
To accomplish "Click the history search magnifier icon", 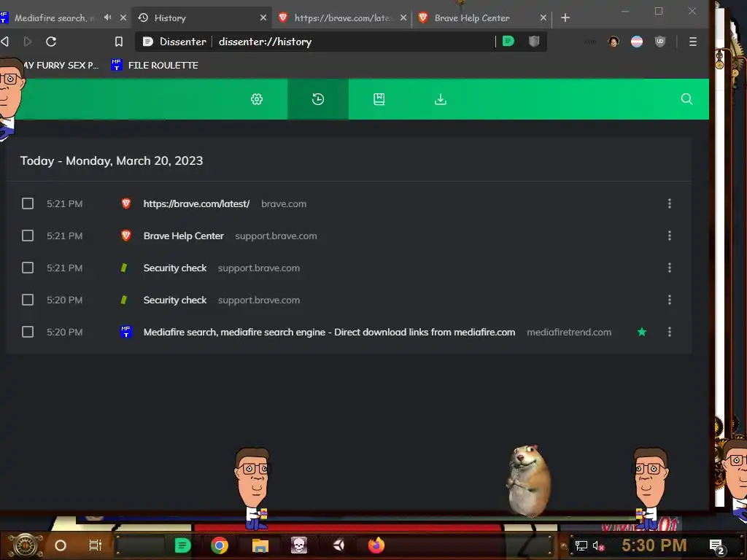I will (686, 99).
